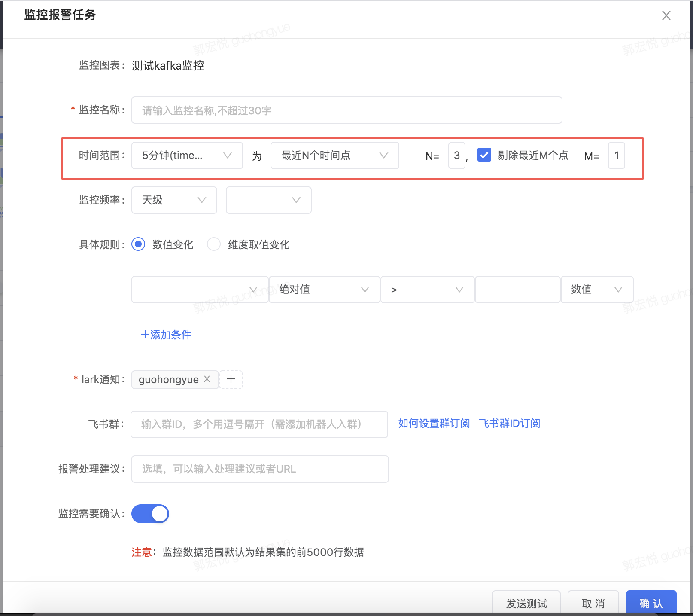Screen dimensions: 693x616
Task: Open the 飞书群ID订阅 link
Action: [510, 424]
